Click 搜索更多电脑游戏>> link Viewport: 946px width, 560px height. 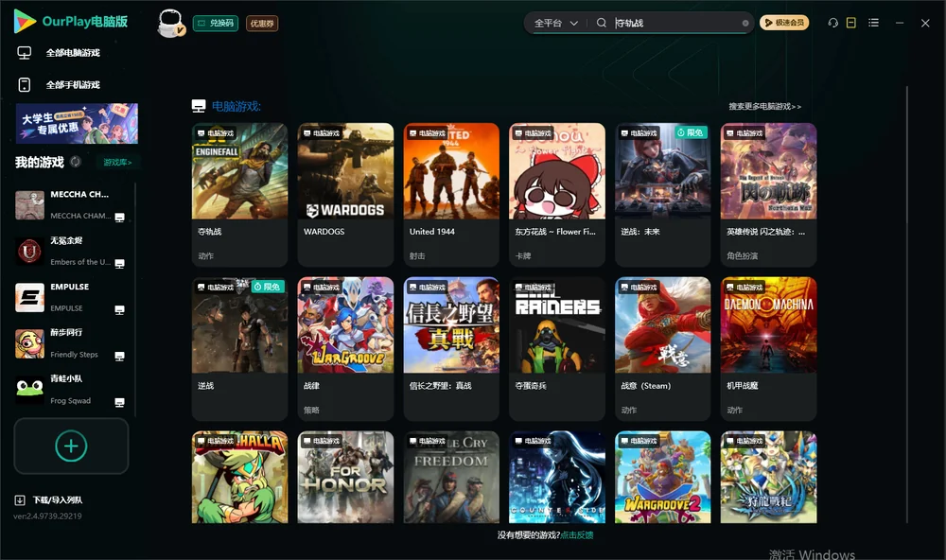[764, 107]
